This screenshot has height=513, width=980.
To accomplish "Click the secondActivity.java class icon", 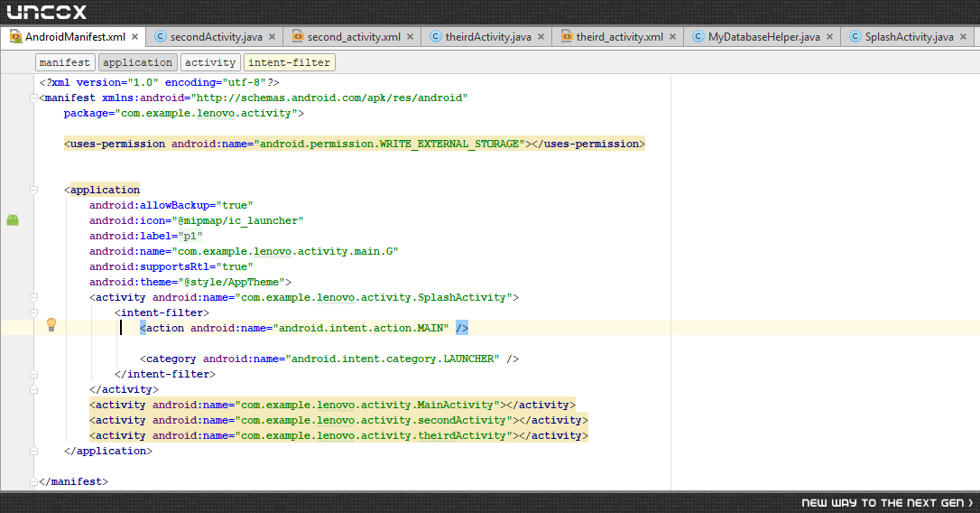I will (x=160, y=37).
